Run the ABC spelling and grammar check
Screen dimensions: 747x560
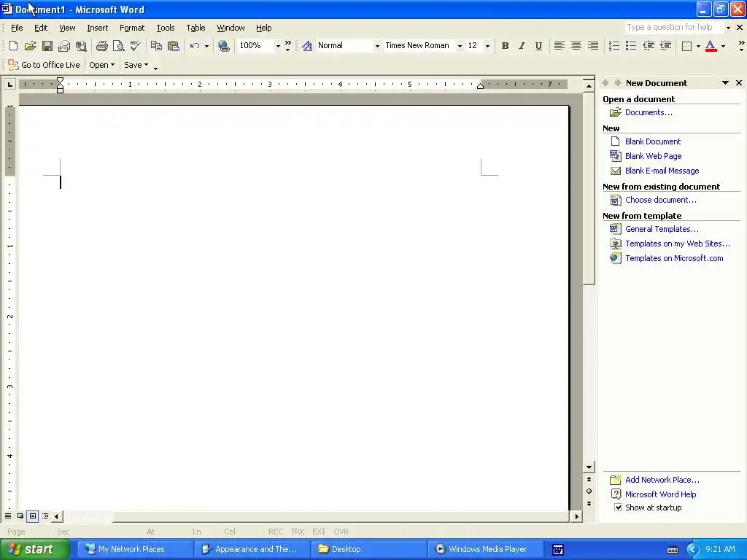pos(135,46)
